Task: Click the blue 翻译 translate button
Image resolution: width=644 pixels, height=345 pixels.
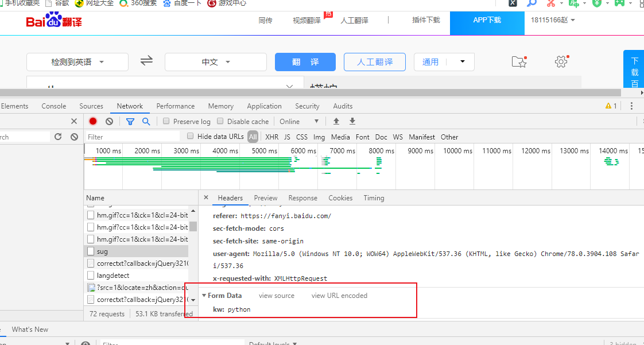Action: (305, 61)
